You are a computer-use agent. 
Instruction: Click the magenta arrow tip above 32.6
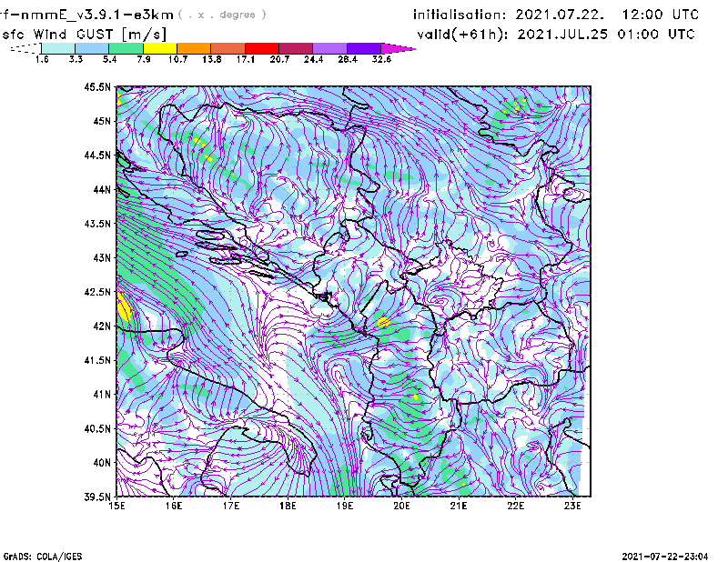click(x=398, y=48)
